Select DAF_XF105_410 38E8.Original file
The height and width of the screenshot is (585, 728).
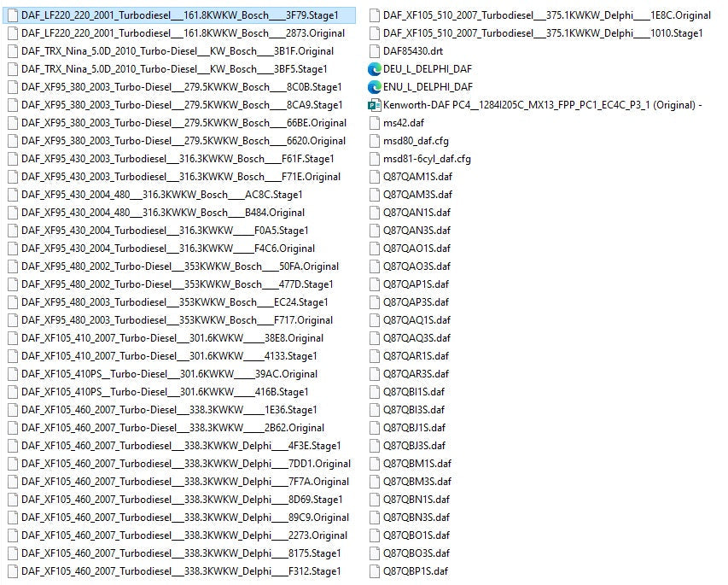(x=172, y=338)
